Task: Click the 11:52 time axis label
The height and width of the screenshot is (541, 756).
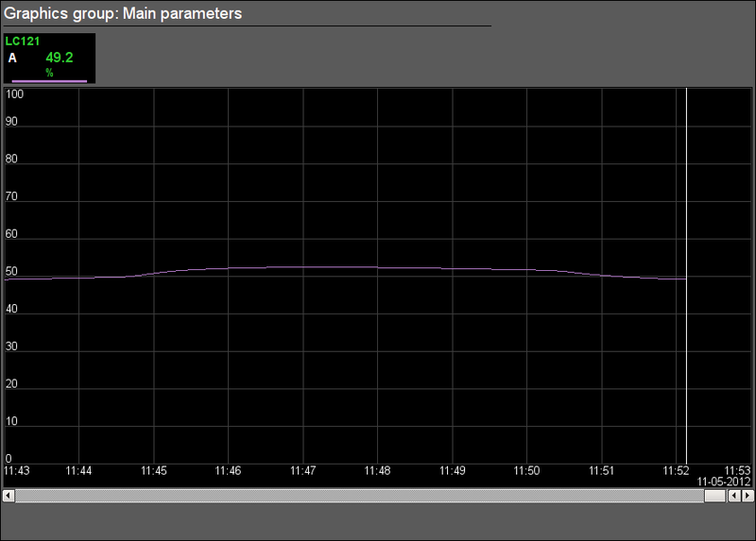Action: tap(676, 471)
